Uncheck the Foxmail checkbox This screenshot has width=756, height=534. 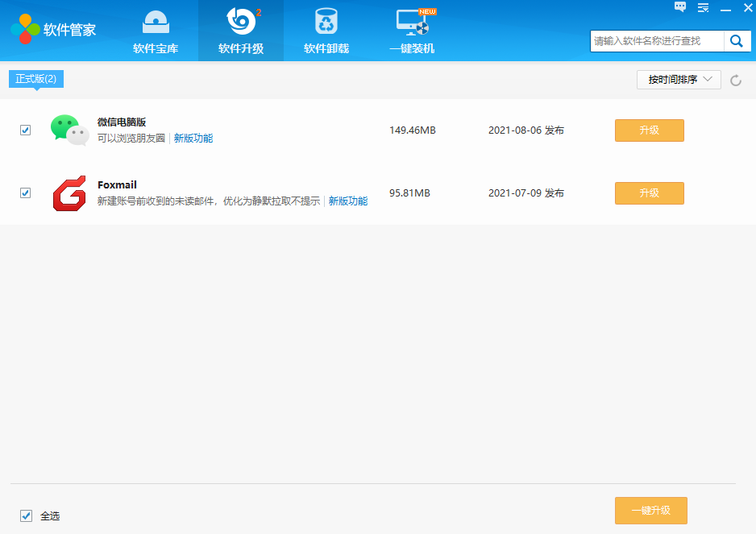pos(25,193)
